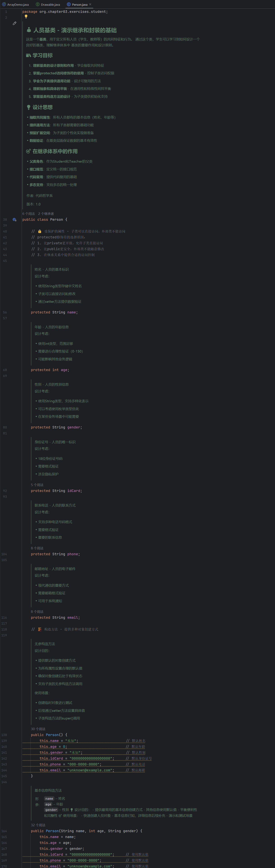Click the '学习目标' doc section heading

click(42, 55)
